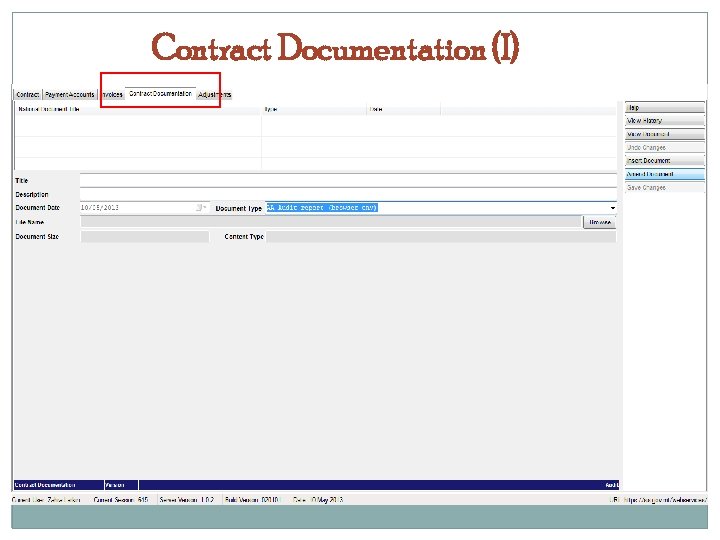Click the Current User status bar entry

tap(46, 500)
